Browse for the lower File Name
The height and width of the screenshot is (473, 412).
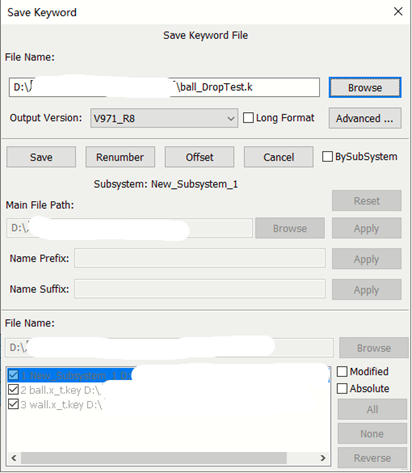click(x=374, y=348)
